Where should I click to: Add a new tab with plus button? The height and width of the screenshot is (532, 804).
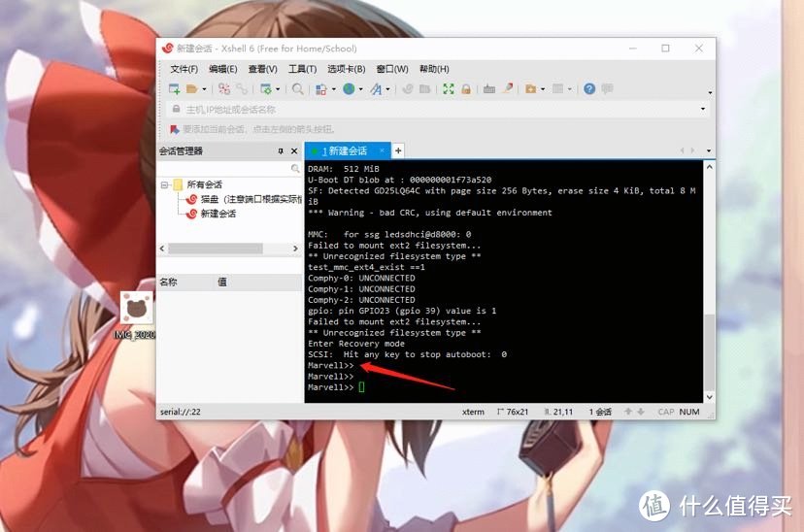[x=398, y=150]
